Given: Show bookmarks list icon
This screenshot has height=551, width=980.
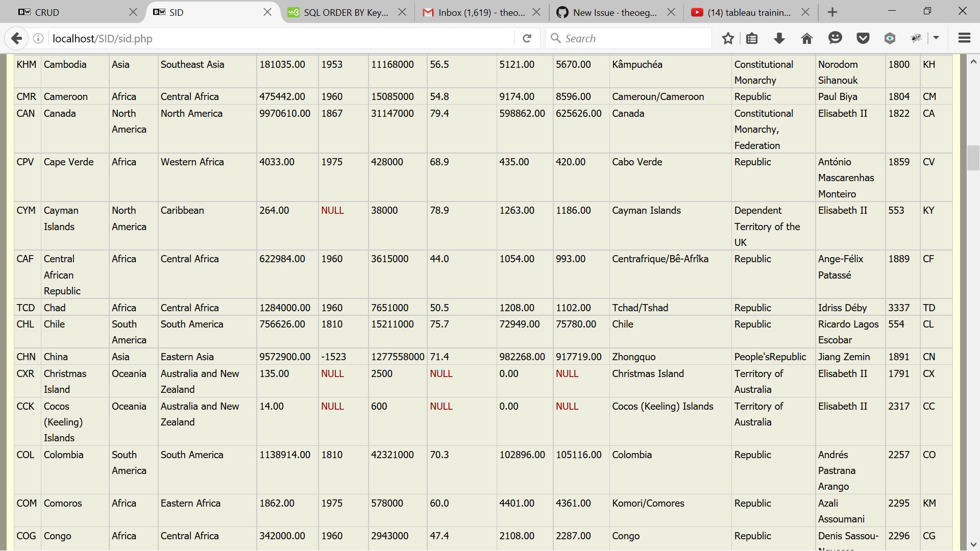Looking at the screenshot, I should tap(752, 38).
